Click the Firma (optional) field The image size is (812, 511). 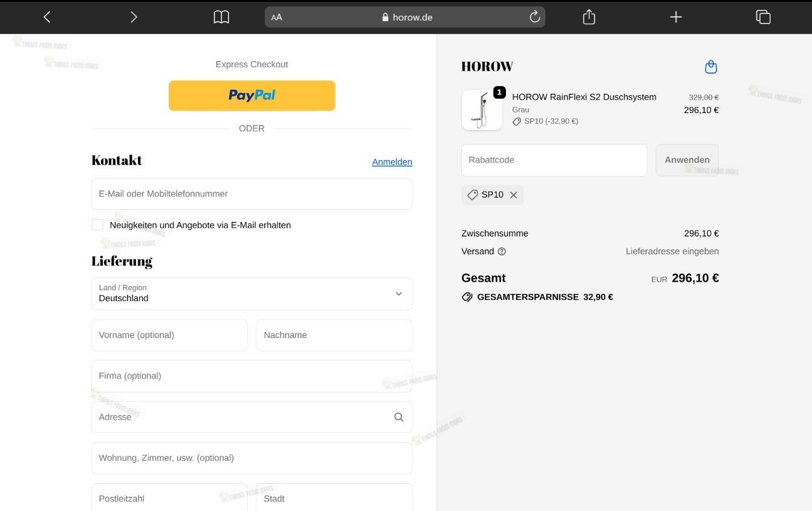(252, 376)
